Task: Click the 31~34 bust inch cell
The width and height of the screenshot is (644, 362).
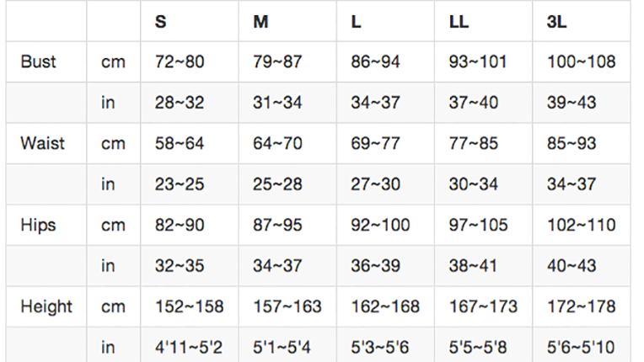Action: click(x=277, y=103)
